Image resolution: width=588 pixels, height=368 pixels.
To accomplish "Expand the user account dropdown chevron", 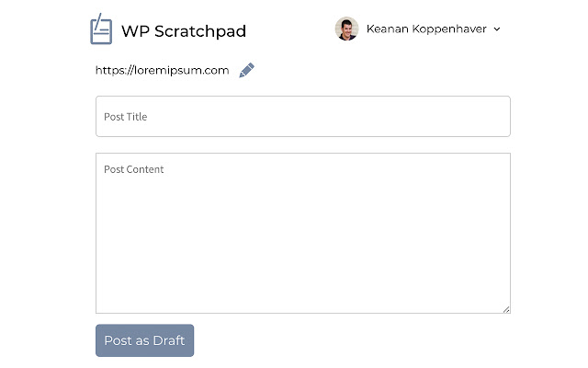I will pos(497,29).
